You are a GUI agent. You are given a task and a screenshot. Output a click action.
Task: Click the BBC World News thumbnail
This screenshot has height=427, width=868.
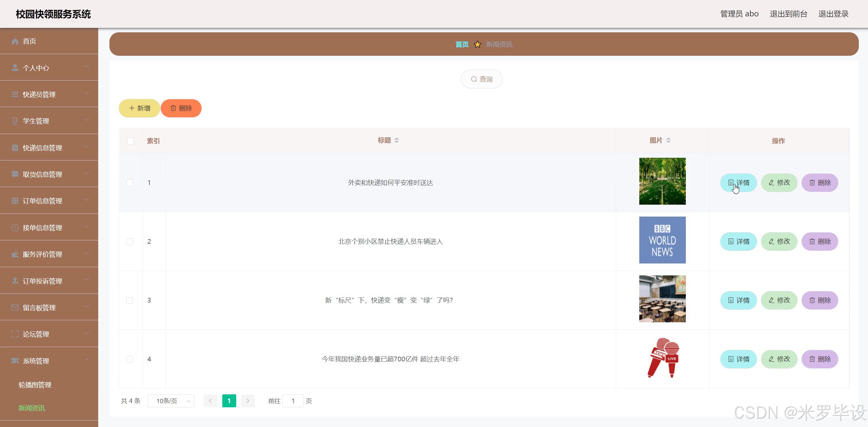(662, 240)
